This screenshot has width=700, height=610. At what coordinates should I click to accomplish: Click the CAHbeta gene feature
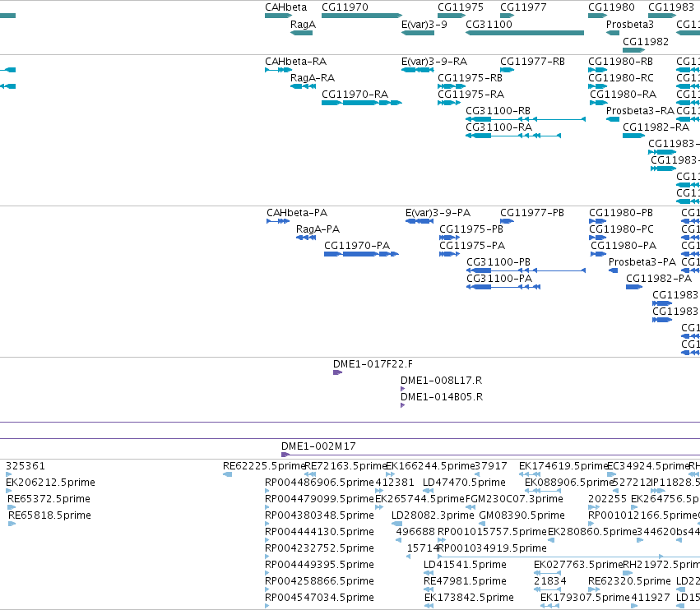coord(278,16)
